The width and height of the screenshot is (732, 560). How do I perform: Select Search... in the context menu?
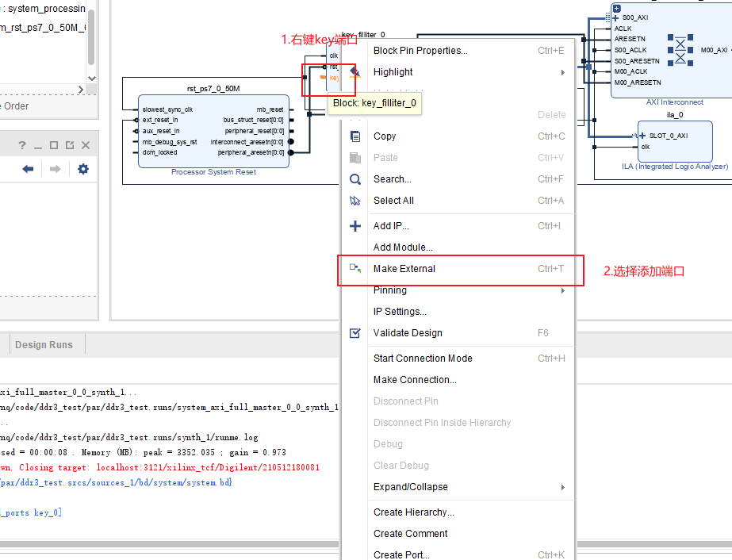click(x=458, y=179)
